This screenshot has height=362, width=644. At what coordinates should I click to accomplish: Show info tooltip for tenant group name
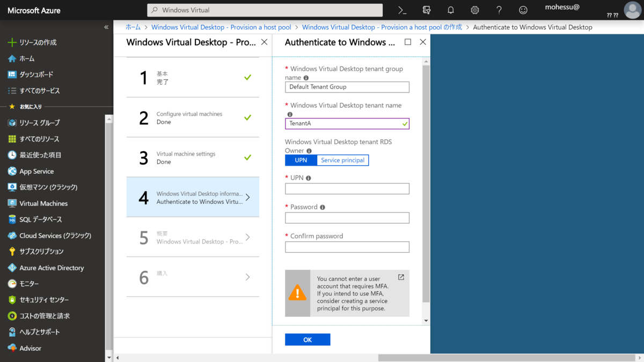click(x=306, y=78)
